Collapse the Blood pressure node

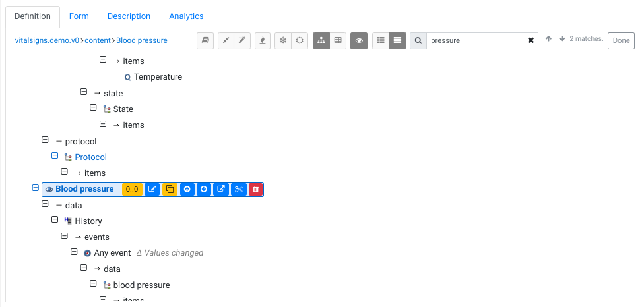[36, 188]
